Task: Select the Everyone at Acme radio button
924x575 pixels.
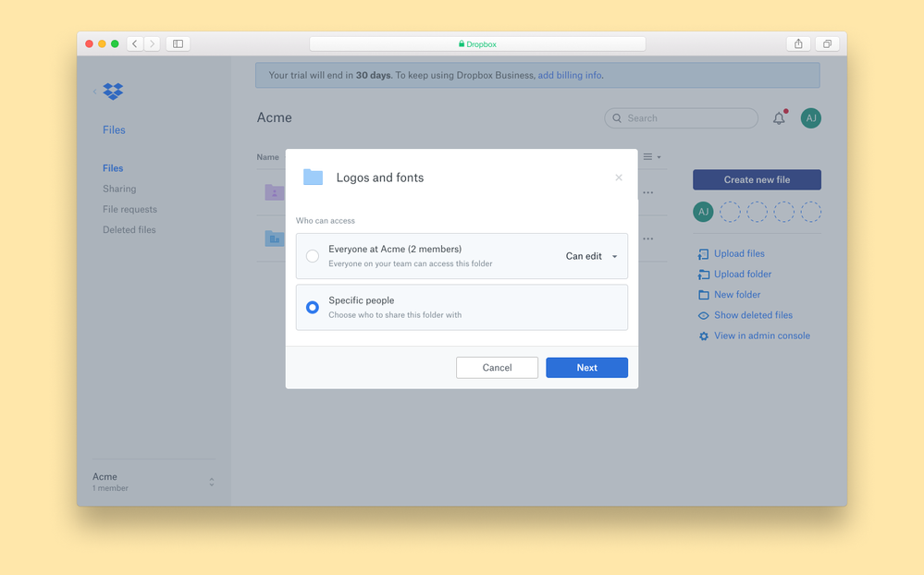Action: [312, 256]
